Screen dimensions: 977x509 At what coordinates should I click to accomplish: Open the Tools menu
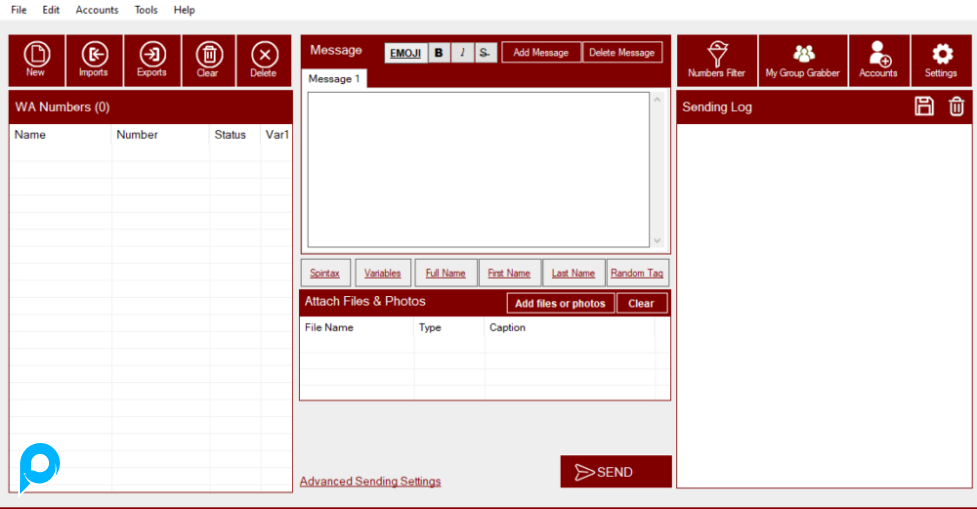146,10
